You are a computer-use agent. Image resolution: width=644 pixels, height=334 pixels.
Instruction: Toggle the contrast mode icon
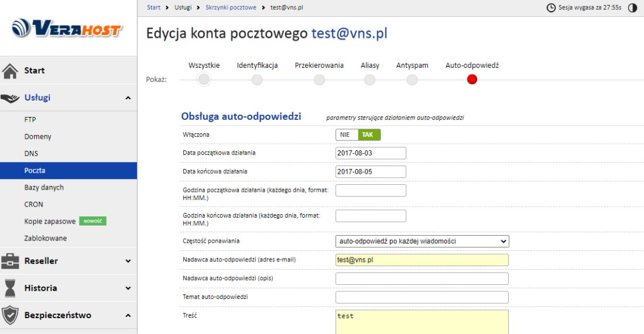point(632,8)
